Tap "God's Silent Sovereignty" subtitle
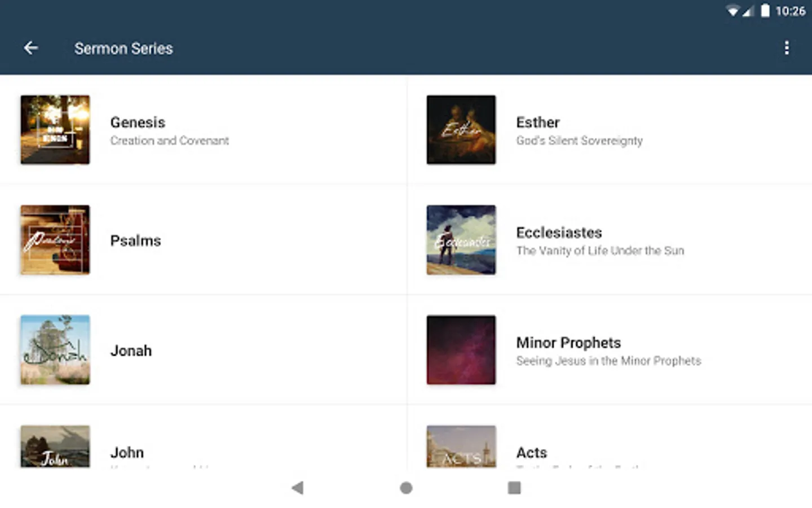 pos(579,141)
